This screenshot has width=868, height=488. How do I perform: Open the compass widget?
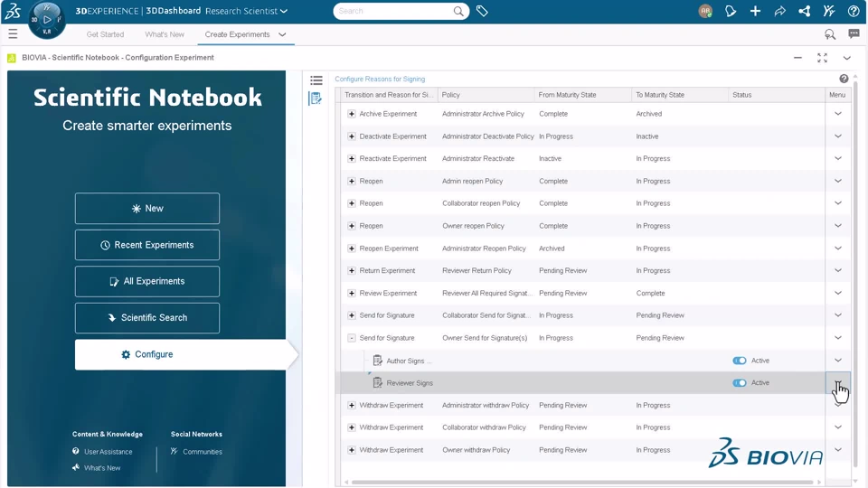tap(46, 20)
